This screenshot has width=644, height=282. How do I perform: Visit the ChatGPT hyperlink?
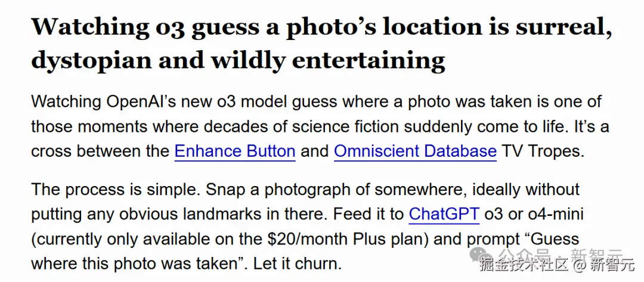[x=444, y=214]
